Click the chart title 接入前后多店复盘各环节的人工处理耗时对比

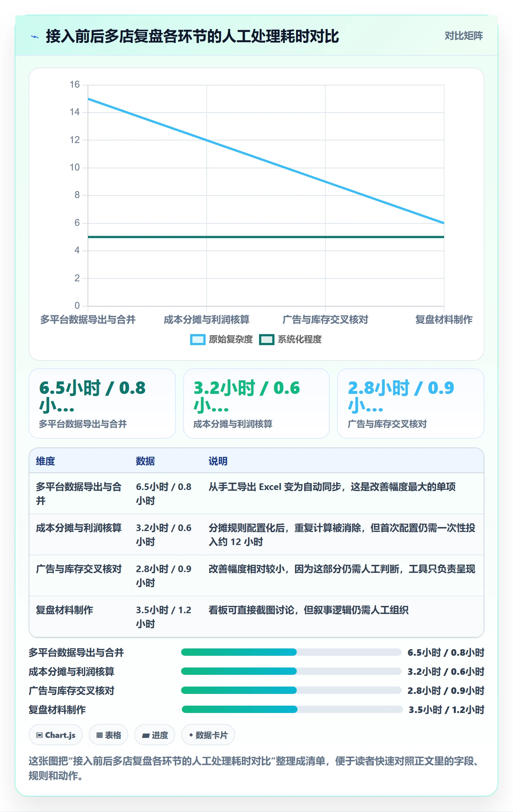pos(192,36)
